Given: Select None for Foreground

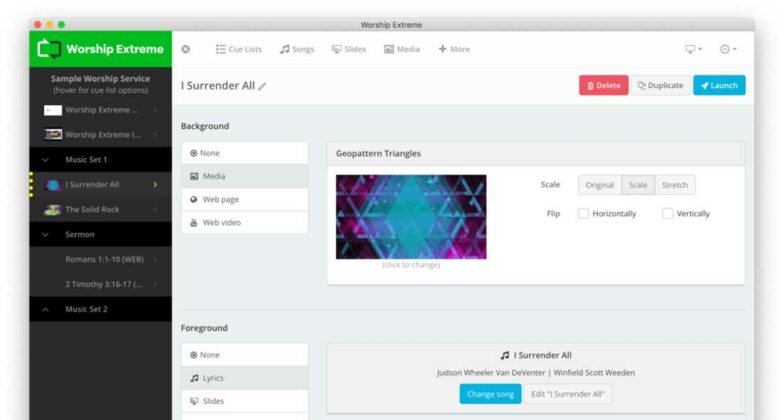Looking at the screenshot, I should [x=245, y=355].
